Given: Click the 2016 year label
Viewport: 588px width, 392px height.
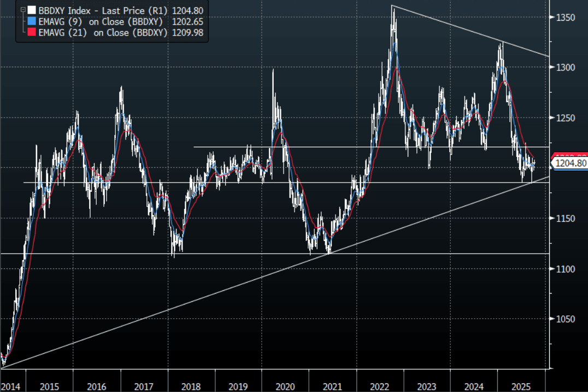Looking at the screenshot, I should point(96,387).
